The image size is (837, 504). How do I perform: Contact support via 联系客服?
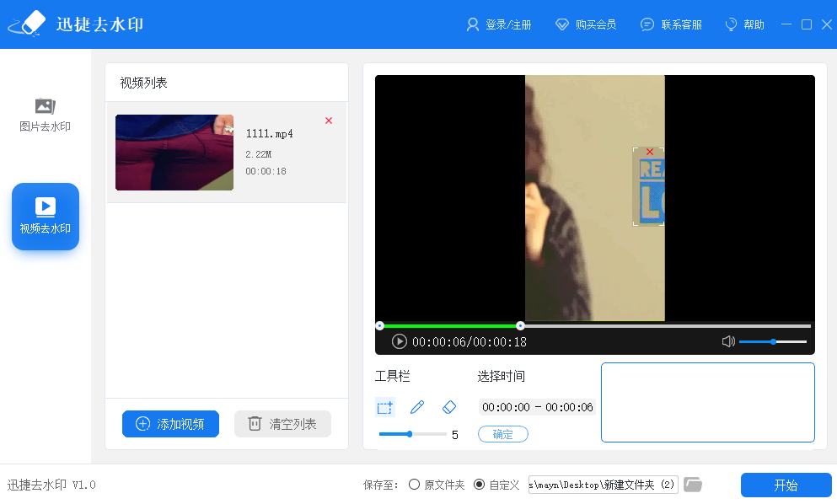[x=671, y=24]
